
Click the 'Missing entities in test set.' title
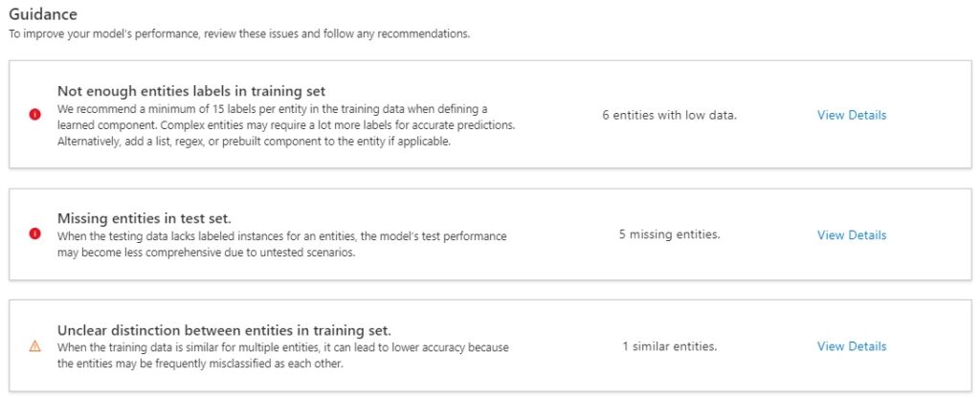click(x=144, y=218)
